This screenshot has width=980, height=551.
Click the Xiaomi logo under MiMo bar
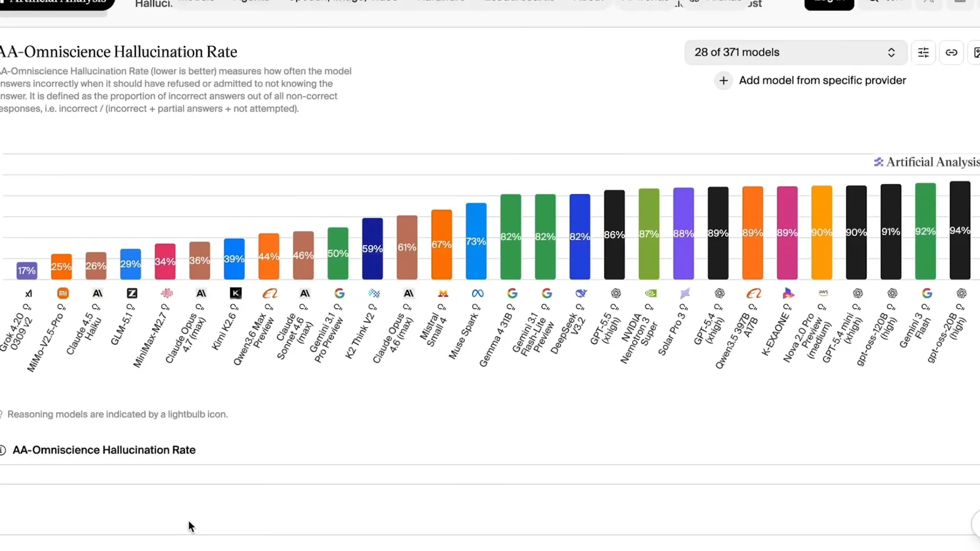[62, 293]
